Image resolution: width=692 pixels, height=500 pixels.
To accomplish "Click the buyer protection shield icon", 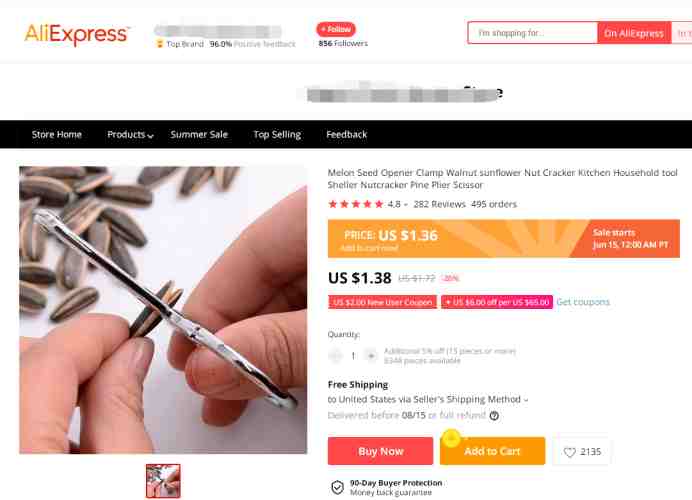I will 338,487.
